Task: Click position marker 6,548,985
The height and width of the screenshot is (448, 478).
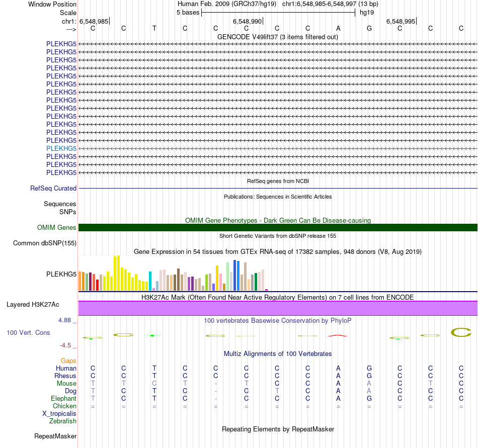Action: tap(94, 21)
